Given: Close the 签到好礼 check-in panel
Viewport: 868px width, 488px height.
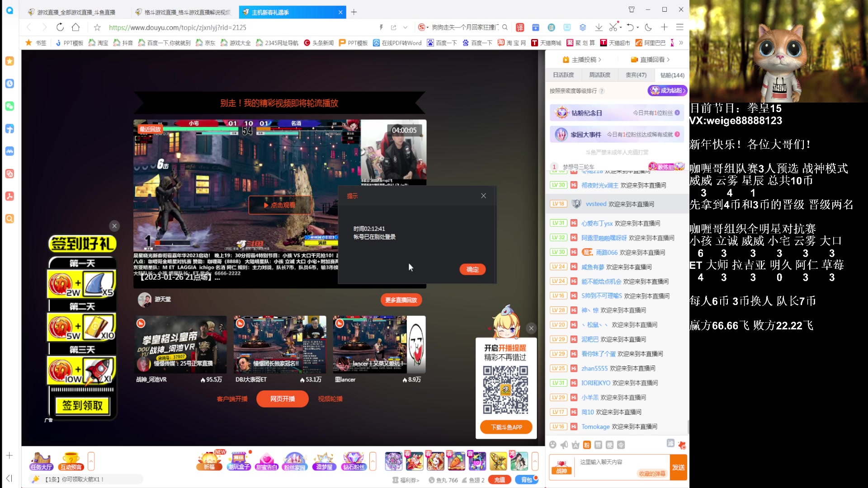Looking at the screenshot, I should coord(114,225).
